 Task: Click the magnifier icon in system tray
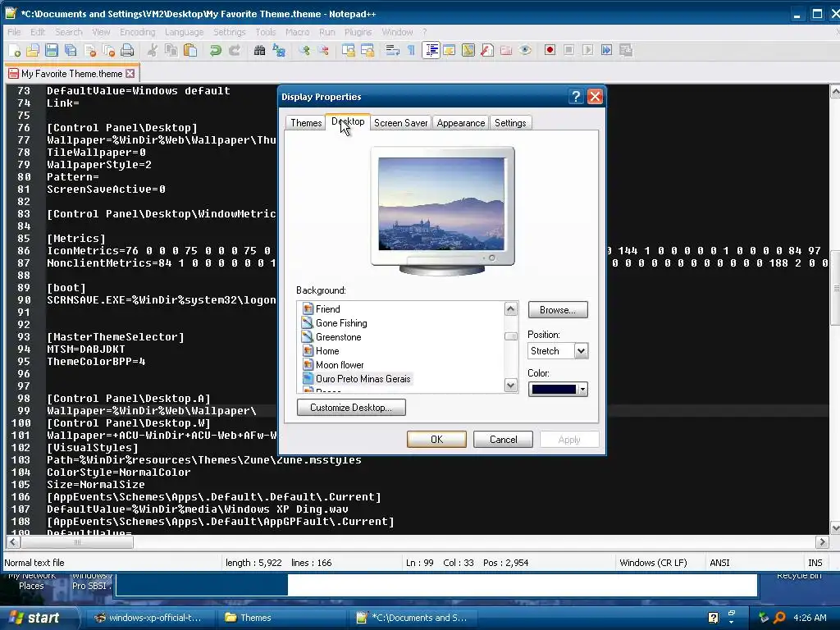pos(779,618)
